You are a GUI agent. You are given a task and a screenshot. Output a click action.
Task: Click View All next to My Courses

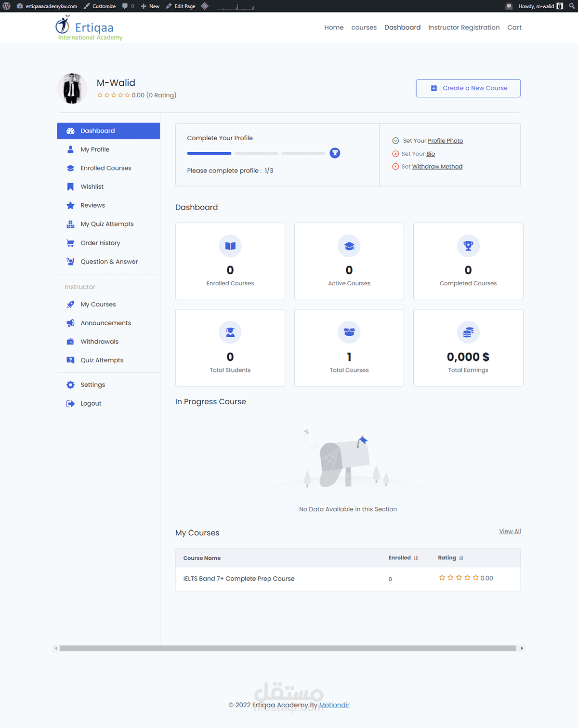point(510,531)
